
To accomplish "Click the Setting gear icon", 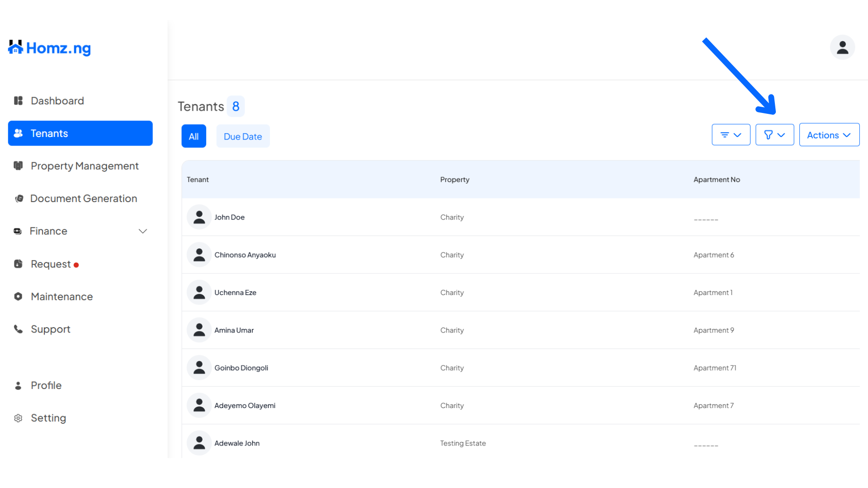I will click(x=18, y=418).
